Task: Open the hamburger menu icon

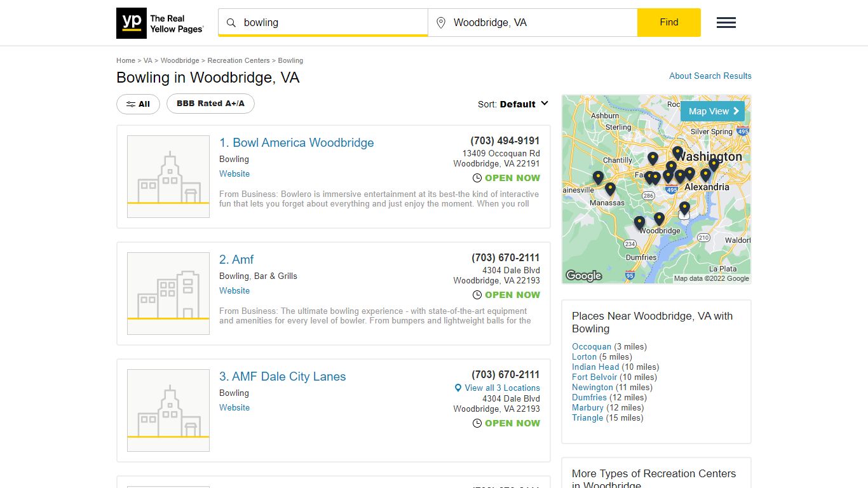Action: [726, 23]
